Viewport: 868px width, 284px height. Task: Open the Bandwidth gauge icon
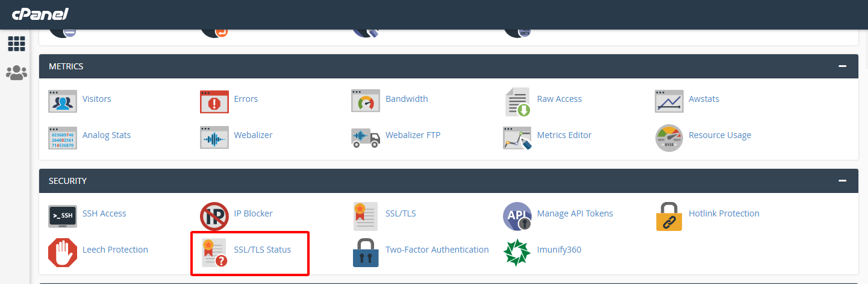pyautogui.click(x=366, y=101)
